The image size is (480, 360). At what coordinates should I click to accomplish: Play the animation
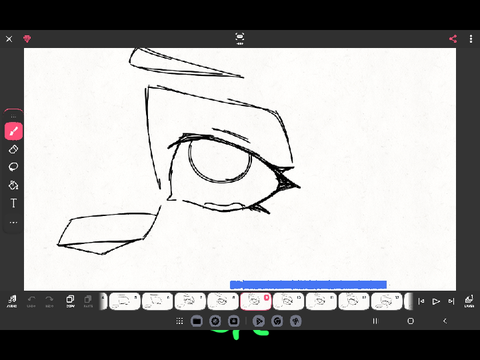pos(436,301)
